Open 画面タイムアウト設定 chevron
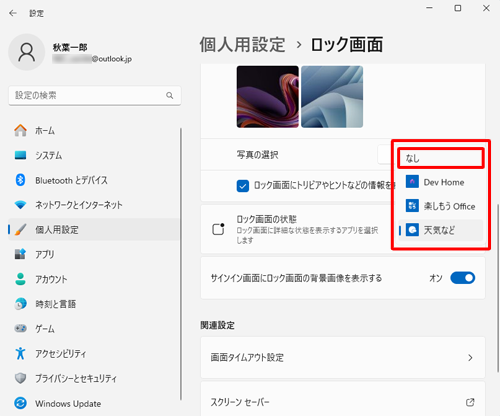 (x=470, y=358)
